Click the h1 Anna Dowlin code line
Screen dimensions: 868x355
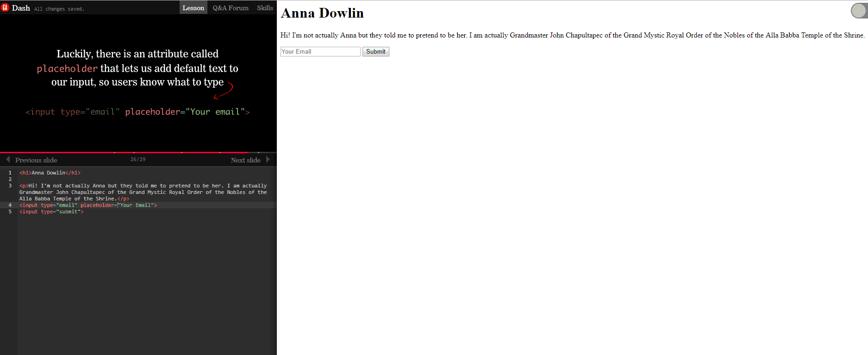click(x=50, y=173)
